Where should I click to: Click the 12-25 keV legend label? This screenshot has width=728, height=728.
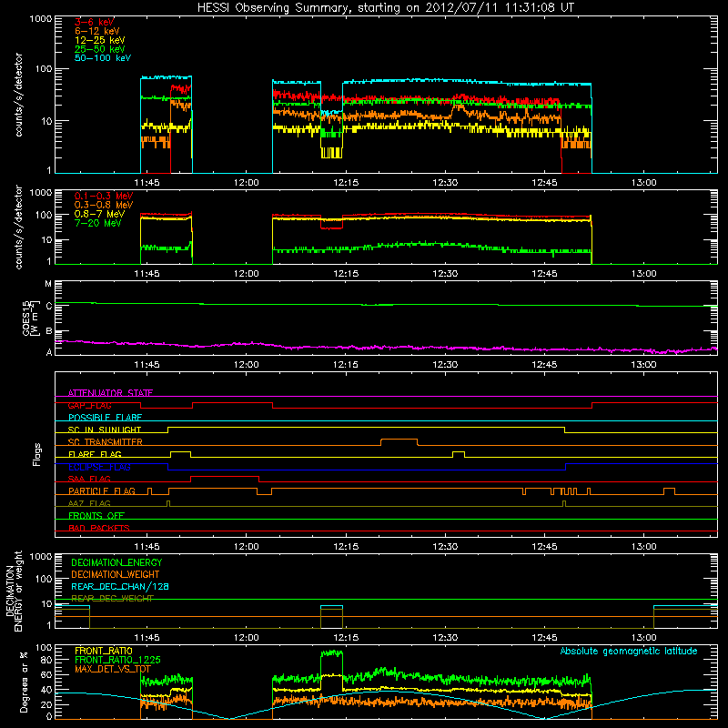point(99,40)
